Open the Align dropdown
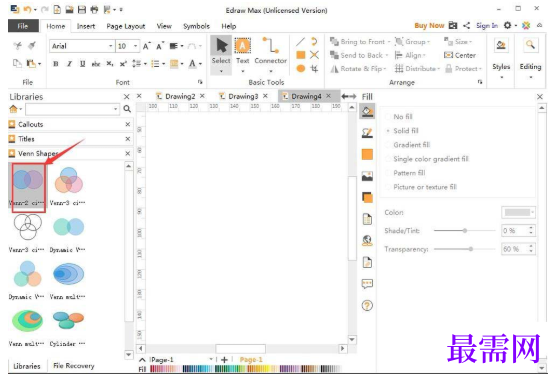559x380 pixels. [410, 55]
